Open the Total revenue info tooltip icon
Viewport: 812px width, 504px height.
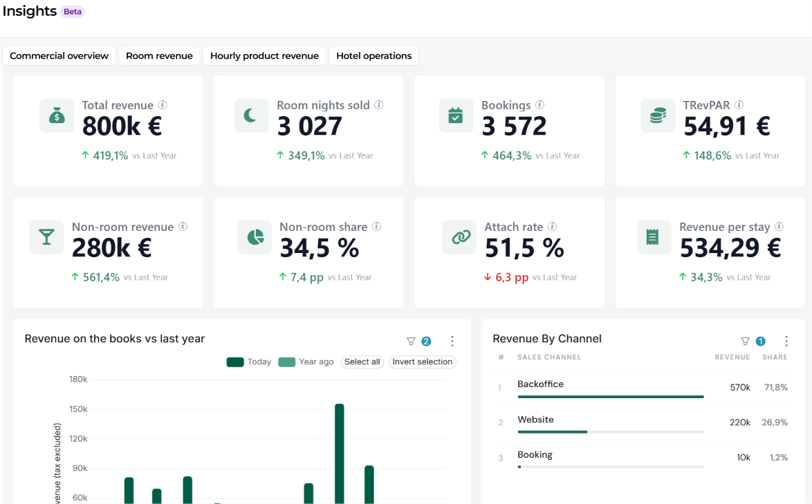pyautogui.click(x=163, y=105)
